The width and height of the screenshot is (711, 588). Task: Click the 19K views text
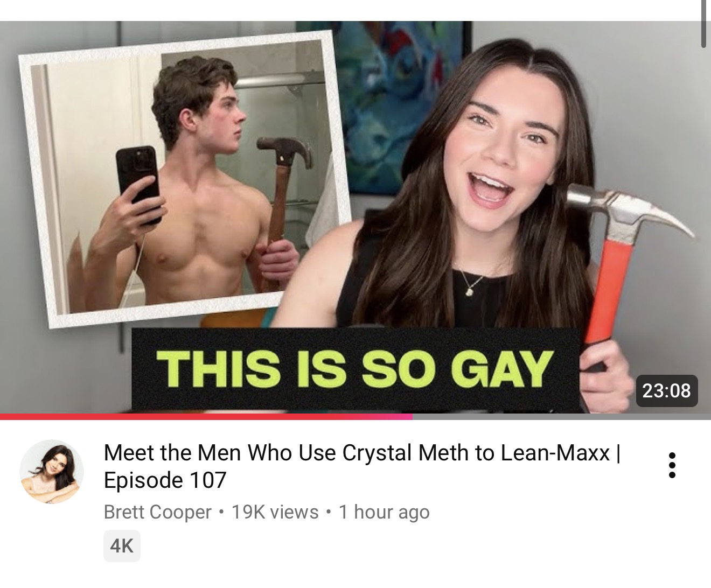click(x=275, y=512)
